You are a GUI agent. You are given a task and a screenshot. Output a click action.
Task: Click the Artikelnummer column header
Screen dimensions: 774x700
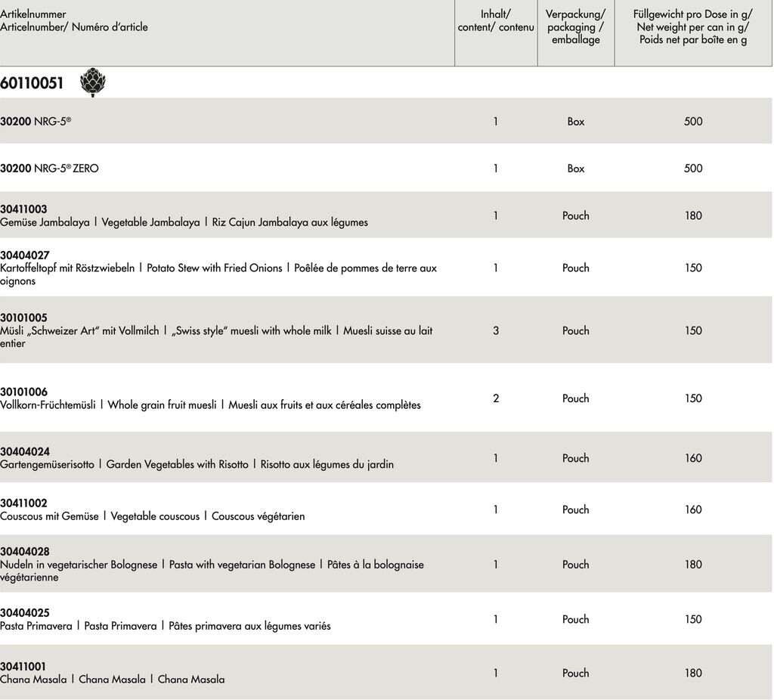[x=74, y=20]
